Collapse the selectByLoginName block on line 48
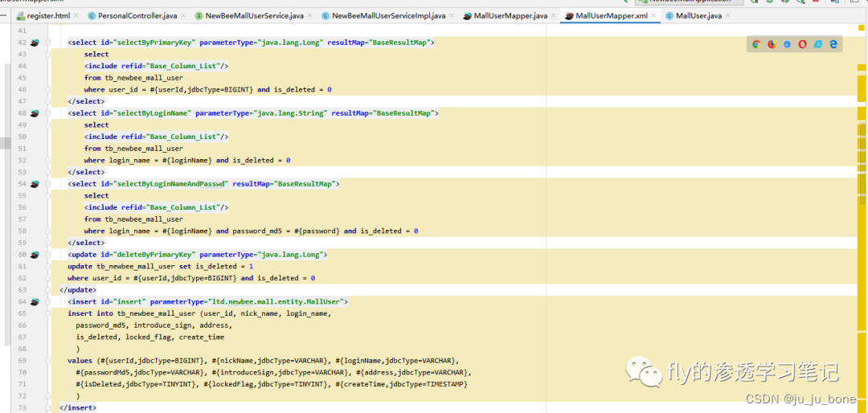This screenshot has height=413, width=868. 48,113
